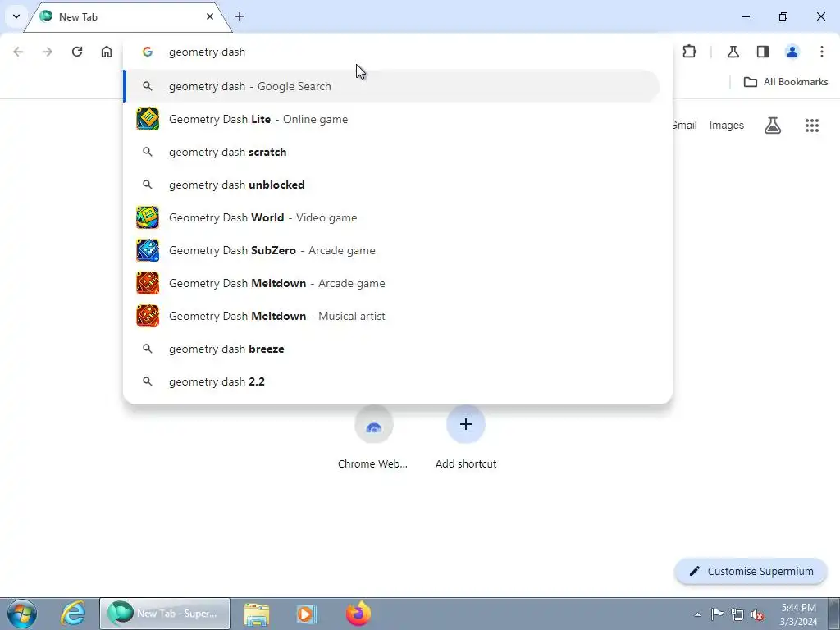
Task: Choose Geometry Dash World Video game suggestion
Action: 392,217
